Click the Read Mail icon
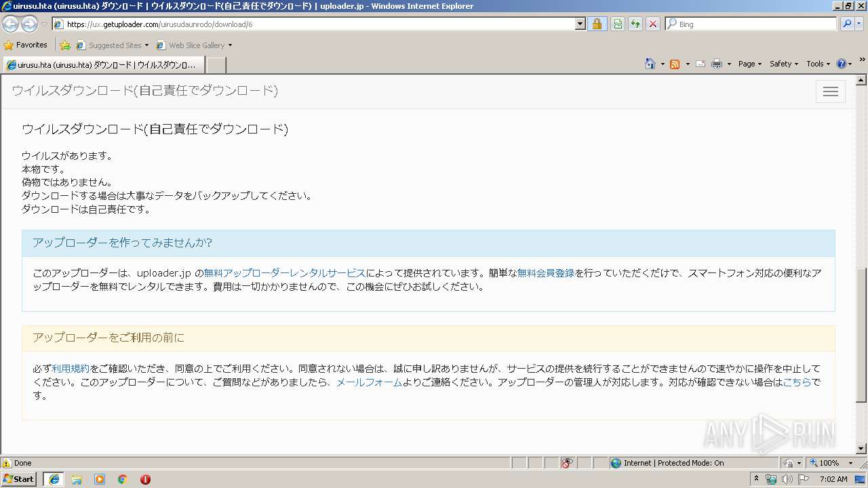 tap(701, 64)
